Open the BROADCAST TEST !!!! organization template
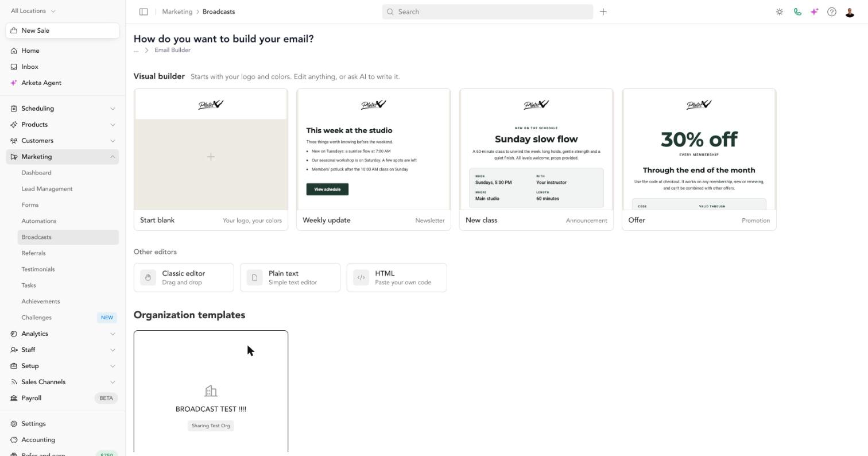868x456 pixels. pos(211,392)
